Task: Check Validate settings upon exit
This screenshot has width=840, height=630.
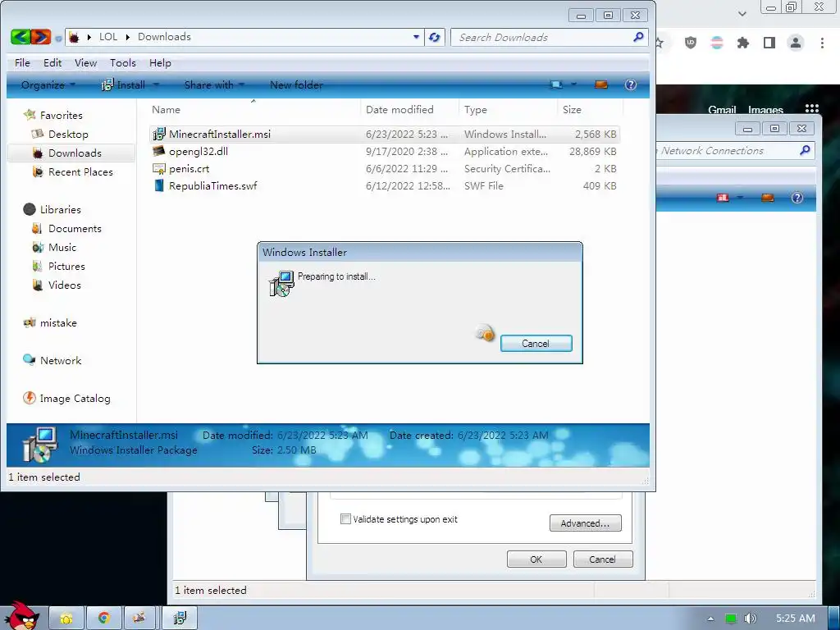Action: 345,518
